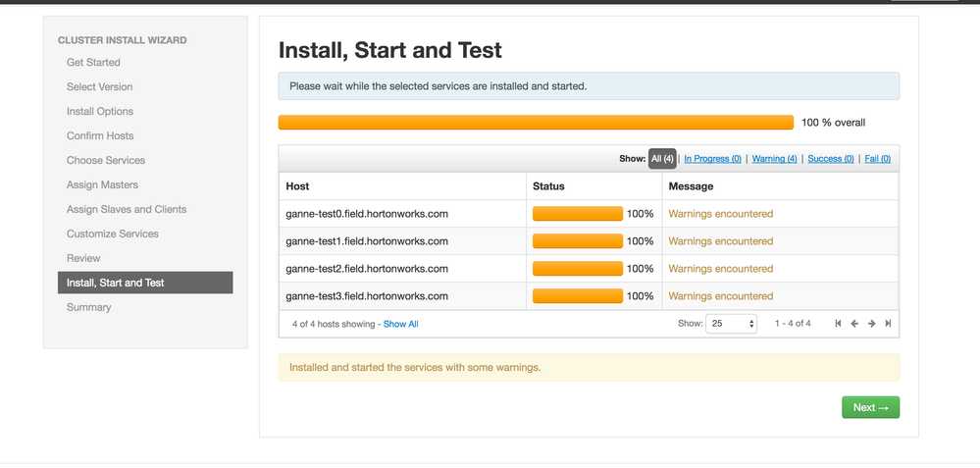Image resolution: width=980 pixels, height=468 pixels.
Task: Click the Host column header
Action: (297, 186)
